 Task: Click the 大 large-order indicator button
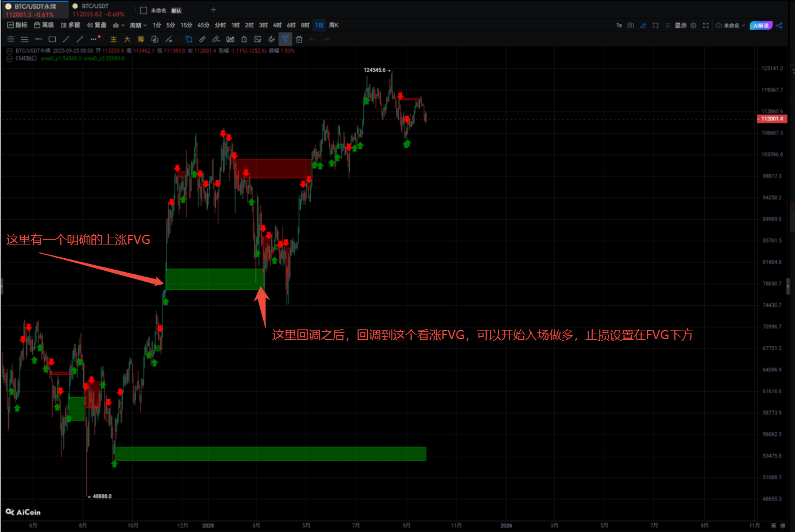(127, 40)
